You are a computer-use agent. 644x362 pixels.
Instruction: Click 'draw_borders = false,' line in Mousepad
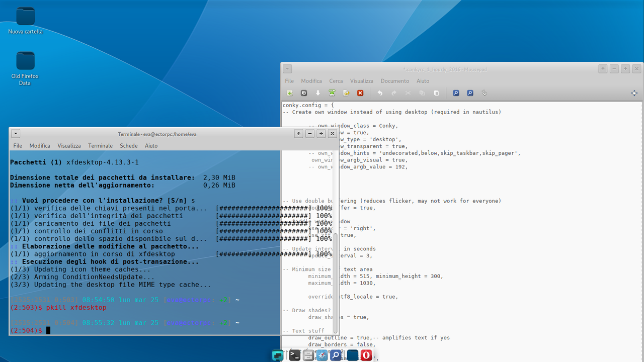[342, 344]
